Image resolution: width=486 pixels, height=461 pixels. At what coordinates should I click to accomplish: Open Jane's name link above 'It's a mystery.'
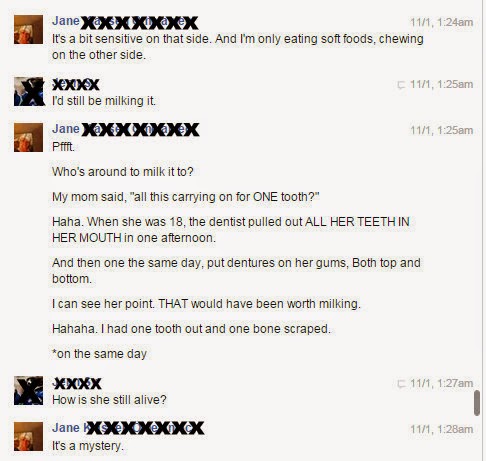128,428
